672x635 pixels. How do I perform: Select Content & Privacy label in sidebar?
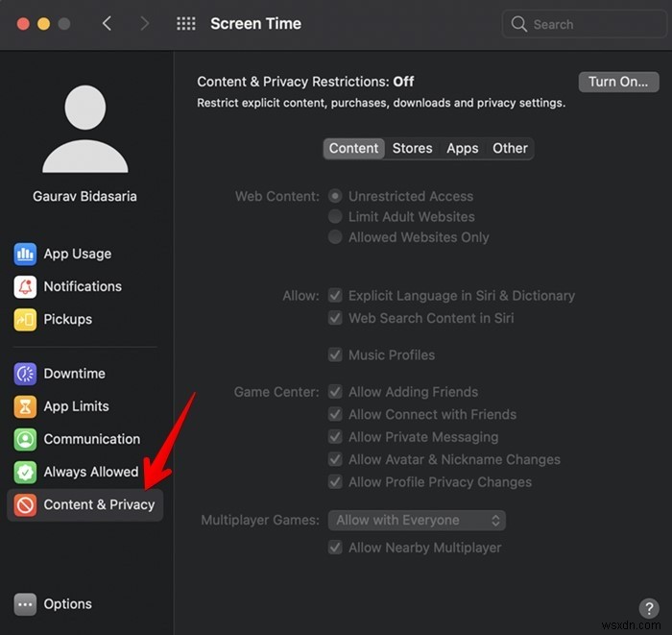[x=99, y=504]
